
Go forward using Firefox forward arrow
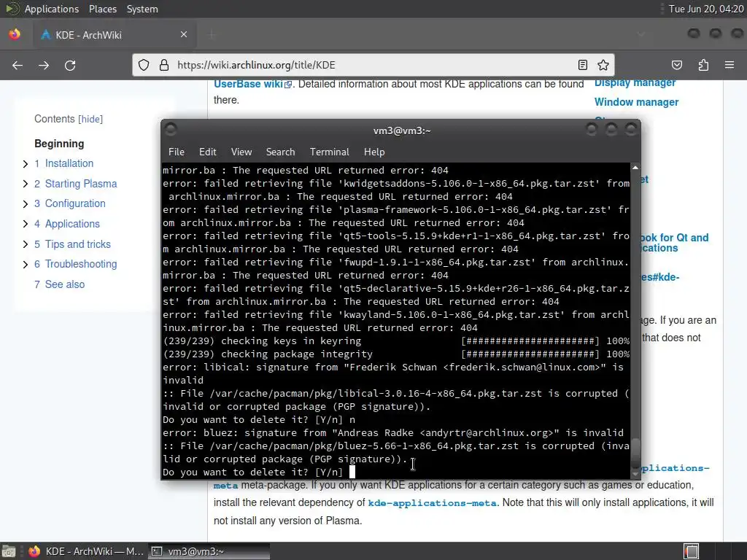[44, 65]
